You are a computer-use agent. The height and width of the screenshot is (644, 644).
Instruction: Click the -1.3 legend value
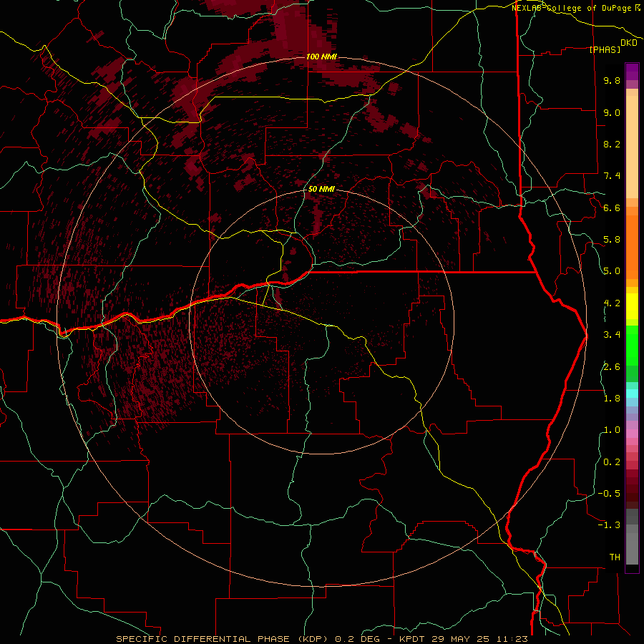click(609, 525)
